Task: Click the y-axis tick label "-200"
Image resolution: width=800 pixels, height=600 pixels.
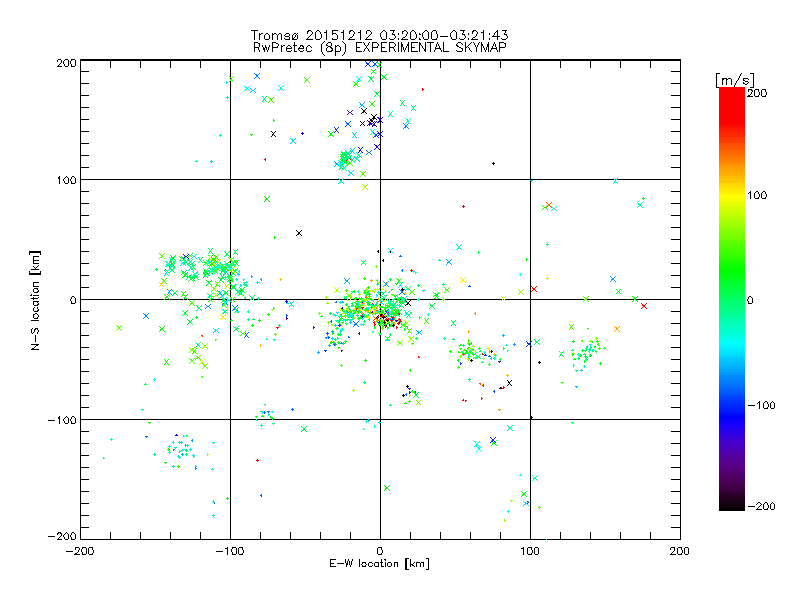Action: click(62, 536)
